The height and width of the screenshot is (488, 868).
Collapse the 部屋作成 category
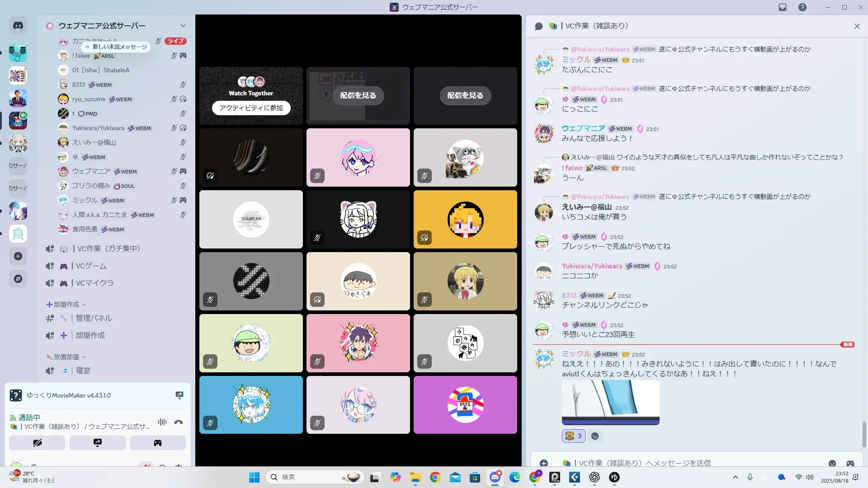coord(66,305)
